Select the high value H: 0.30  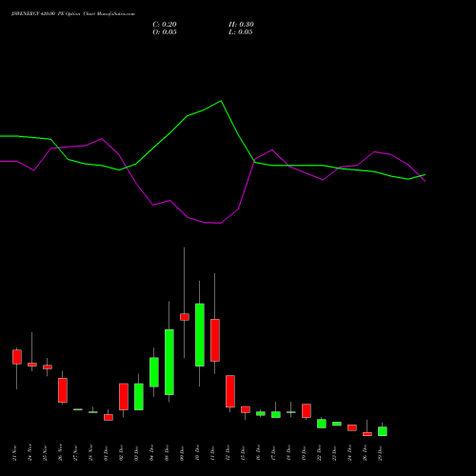[x=241, y=25]
